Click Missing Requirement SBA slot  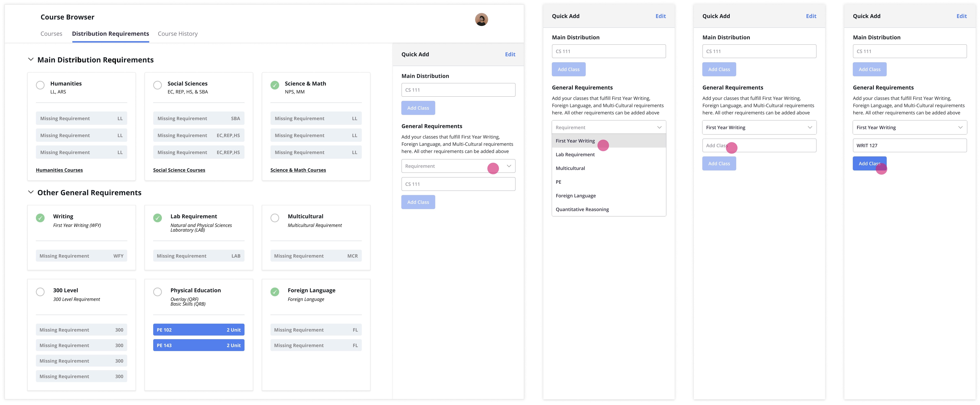(199, 118)
